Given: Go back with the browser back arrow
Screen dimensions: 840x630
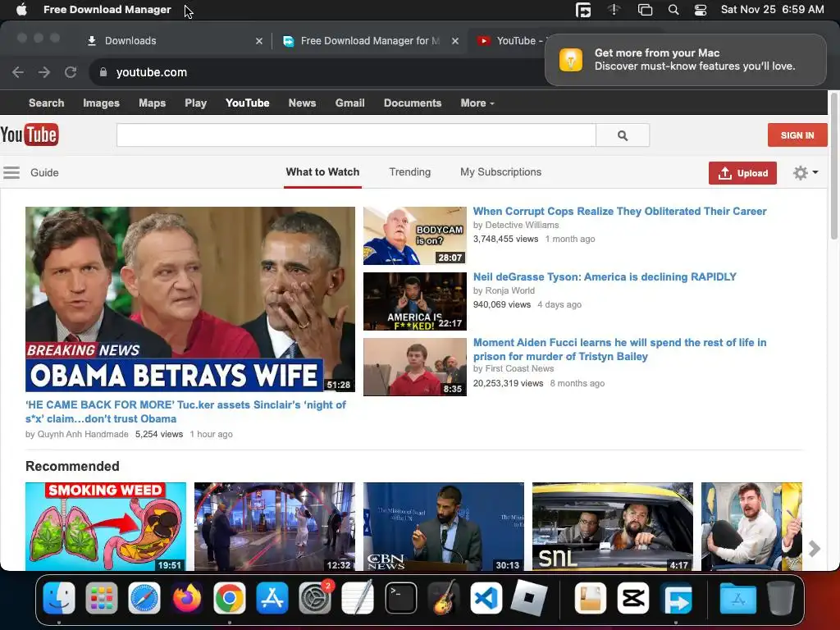Looking at the screenshot, I should (x=18, y=72).
